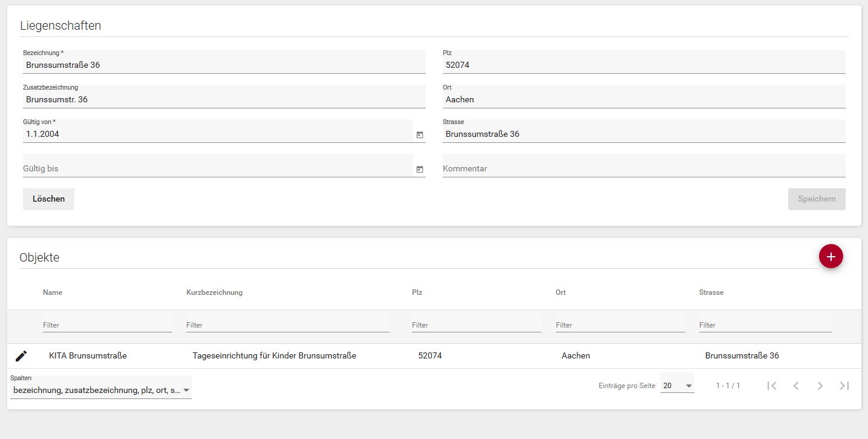Expand the Einträge pro Seite dropdown

[677, 386]
